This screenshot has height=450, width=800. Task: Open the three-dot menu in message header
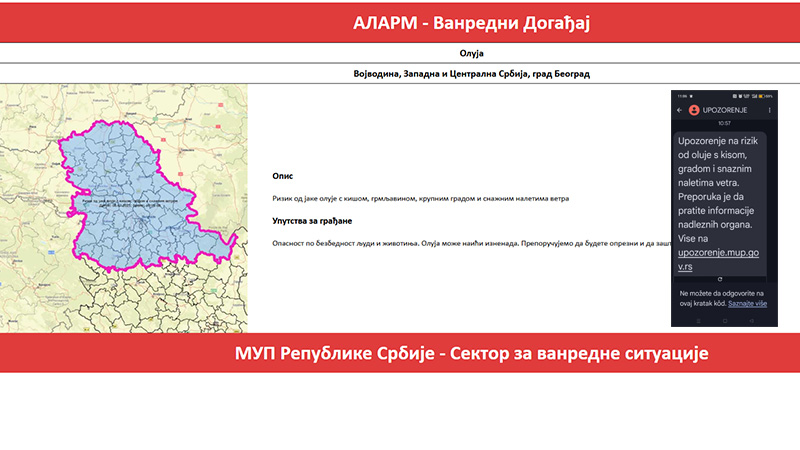pyautogui.click(x=769, y=109)
